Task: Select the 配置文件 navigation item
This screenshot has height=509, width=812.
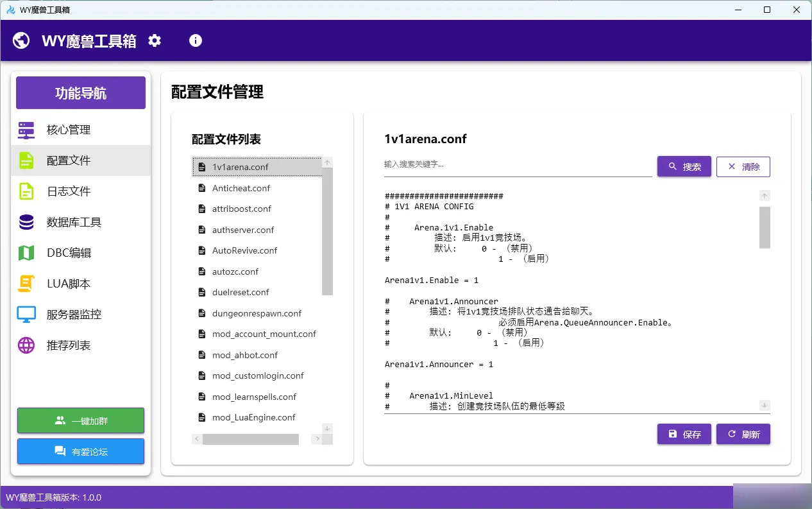Action: (x=69, y=160)
